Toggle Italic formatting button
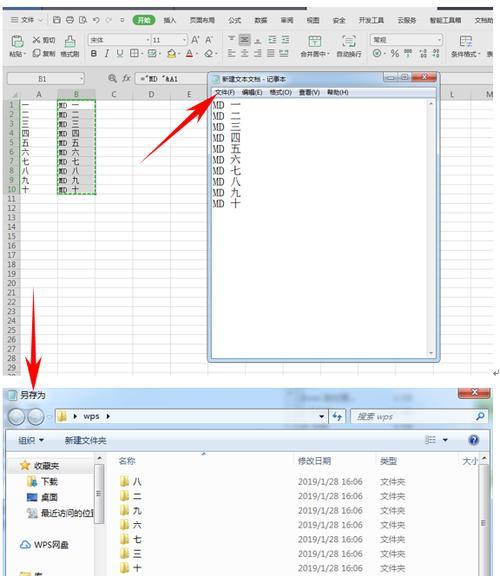Image resolution: width=500 pixels, height=576 pixels. click(107, 54)
